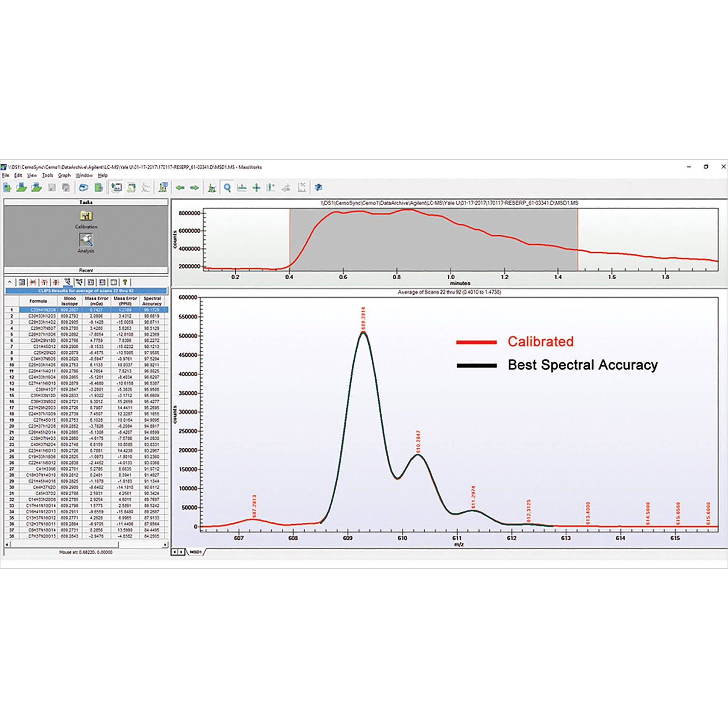Select row 2 formula C30H33N12O3
728x728 pixels.
[x=38, y=316]
